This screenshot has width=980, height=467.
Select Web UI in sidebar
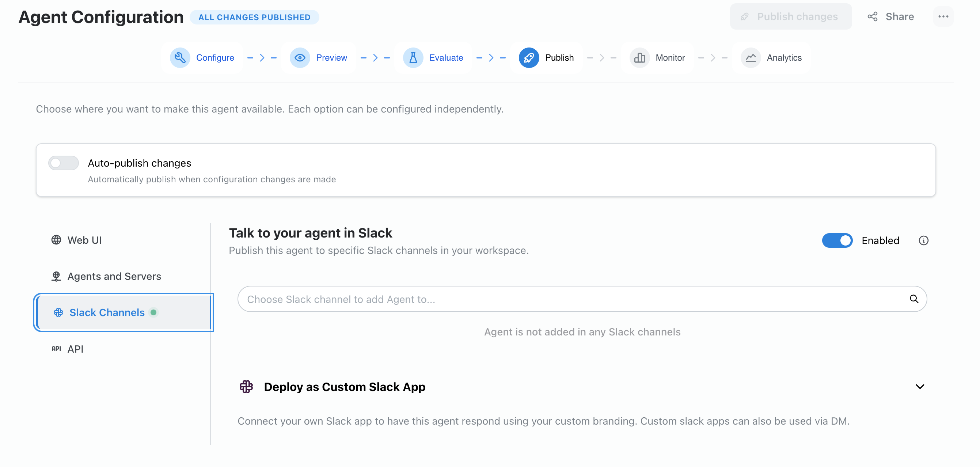tap(84, 240)
